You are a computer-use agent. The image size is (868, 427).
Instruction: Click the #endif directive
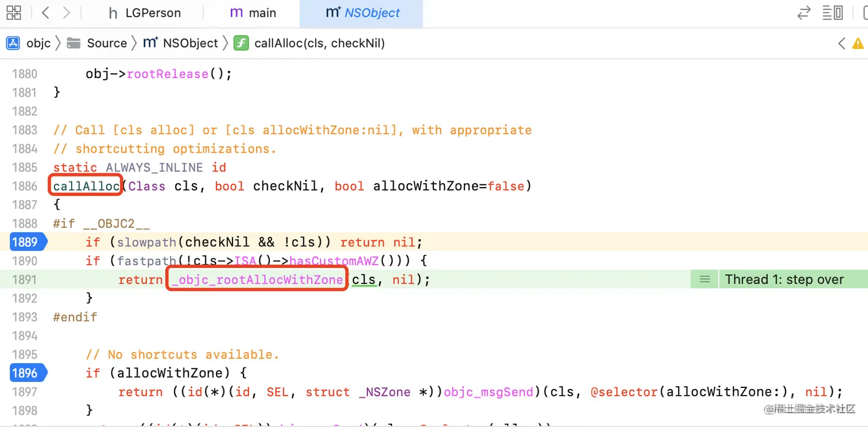point(75,317)
